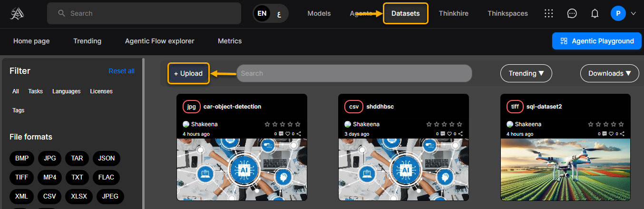Click the notifications bell icon
This screenshot has width=644, height=209.
(595, 13)
